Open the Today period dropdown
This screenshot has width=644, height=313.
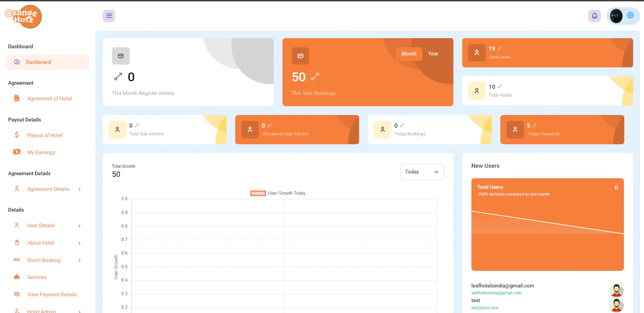point(422,172)
